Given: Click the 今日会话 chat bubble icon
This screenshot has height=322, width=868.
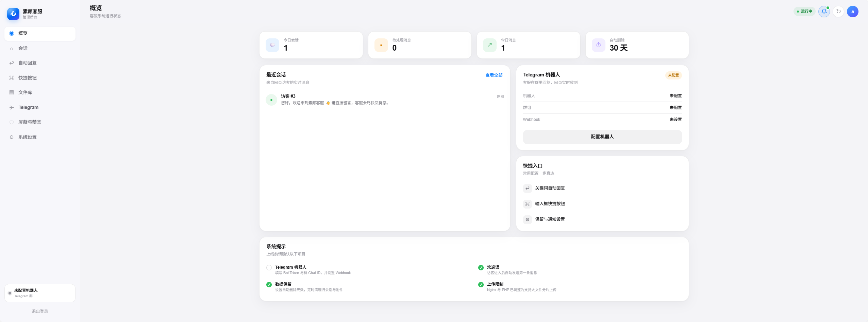Looking at the screenshot, I should click(272, 45).
